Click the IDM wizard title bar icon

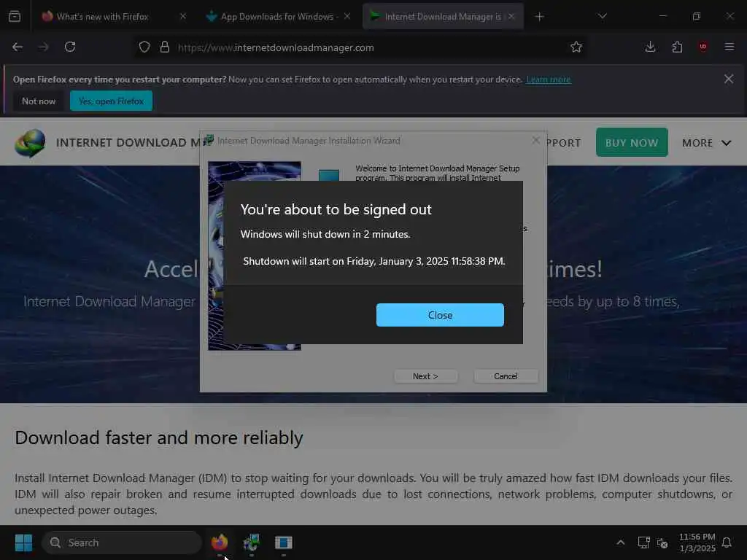click(208, 141)
